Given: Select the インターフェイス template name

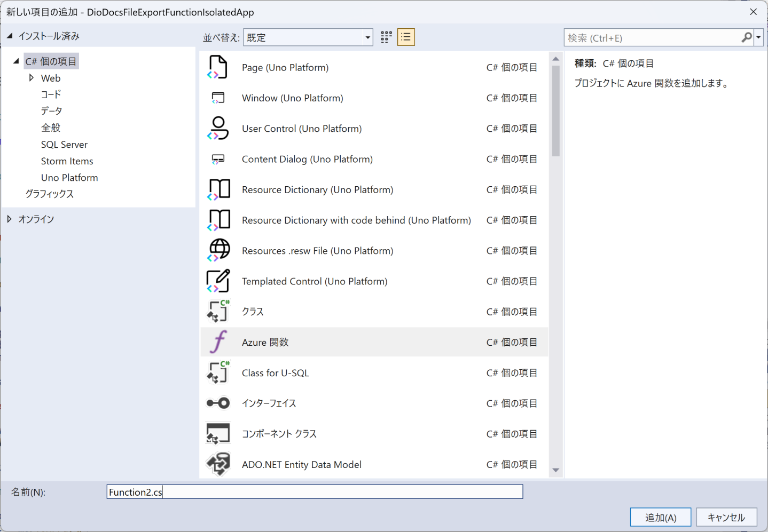Looking at the screenshot, I should pyautogui.click(x=269, y=403).
